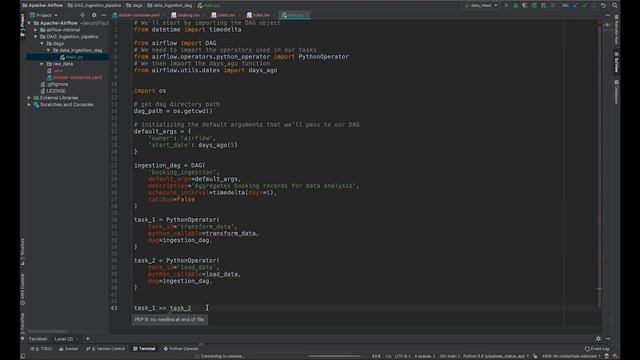Click the blue VCS update project arrow icon
The width and height of the screenshot is (640, 360).
tap(575, 6)
